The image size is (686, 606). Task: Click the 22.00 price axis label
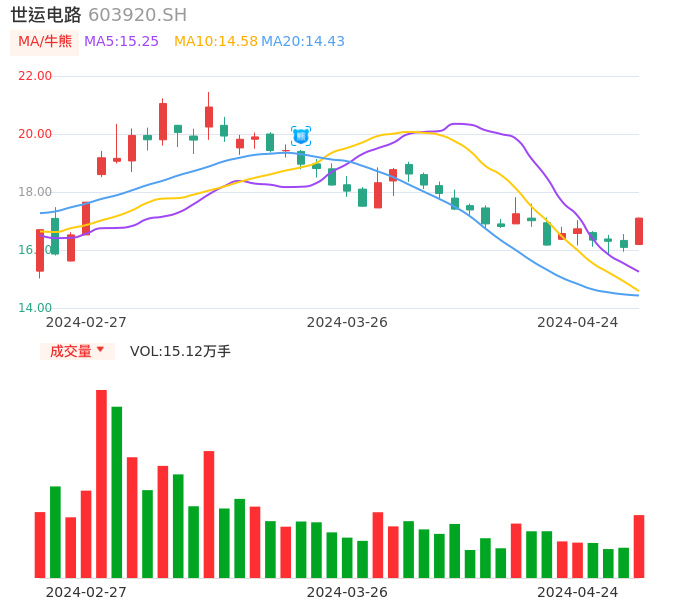point(35,76)
